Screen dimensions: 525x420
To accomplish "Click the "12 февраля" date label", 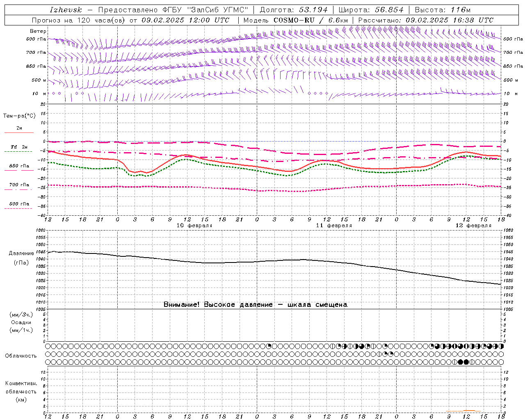I will pos(473,226).
